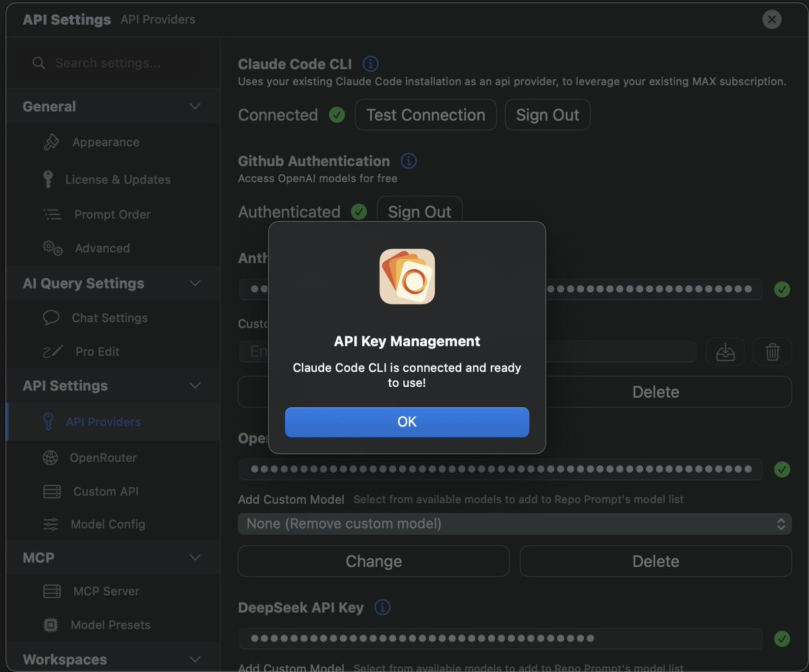Click 'Claude Code CLI is connected' message text
This screenshot has width=809, height=672.
click(407, 375)
